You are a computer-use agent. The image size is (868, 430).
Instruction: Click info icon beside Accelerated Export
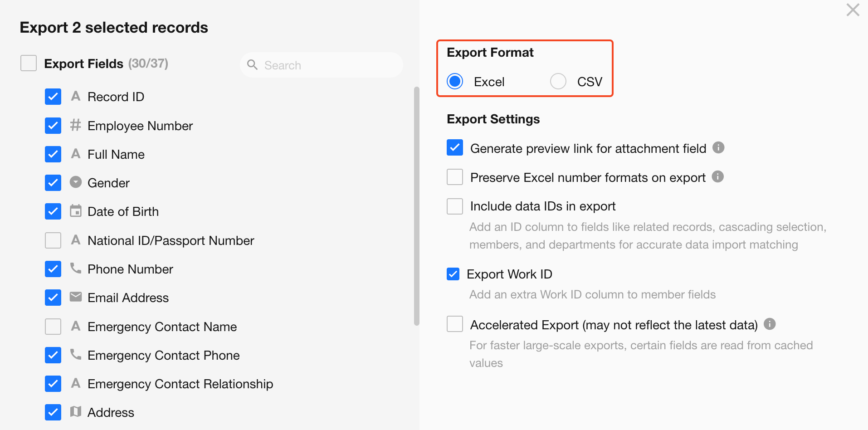(x=770, y=324)
